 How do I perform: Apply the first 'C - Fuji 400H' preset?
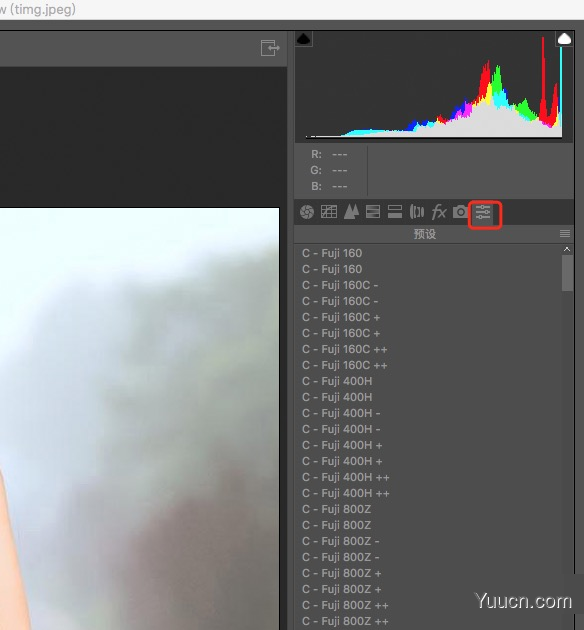click(337, 381)
